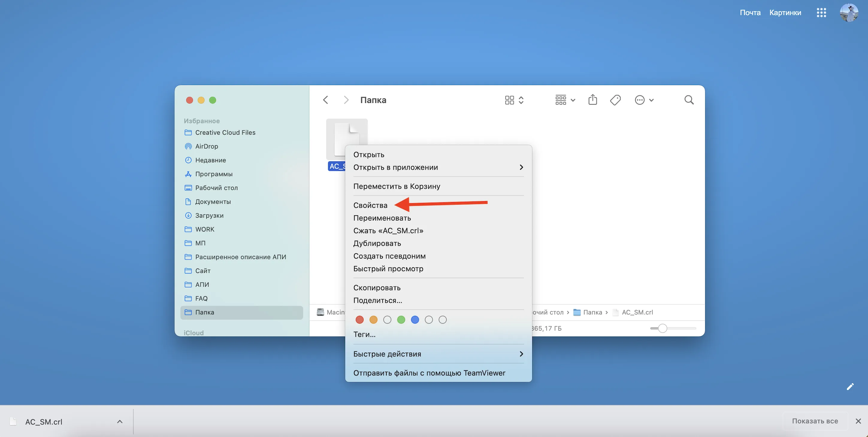Open the WORK folder in sidebar
The image size is (868, 437).
[242, 229]
